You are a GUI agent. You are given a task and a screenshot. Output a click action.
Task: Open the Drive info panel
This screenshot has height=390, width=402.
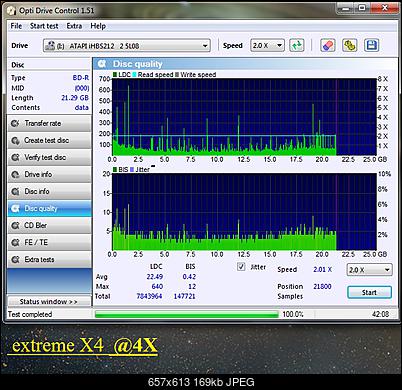(49, 174)
